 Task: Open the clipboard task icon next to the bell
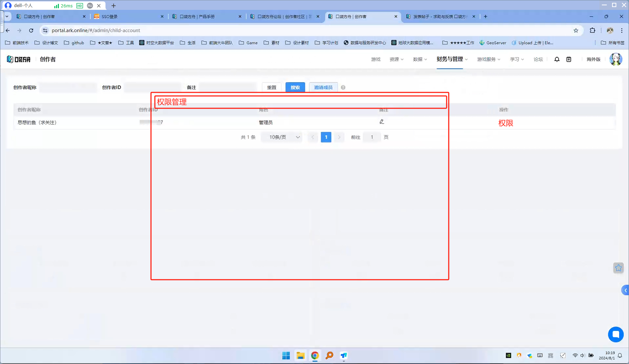569,59
